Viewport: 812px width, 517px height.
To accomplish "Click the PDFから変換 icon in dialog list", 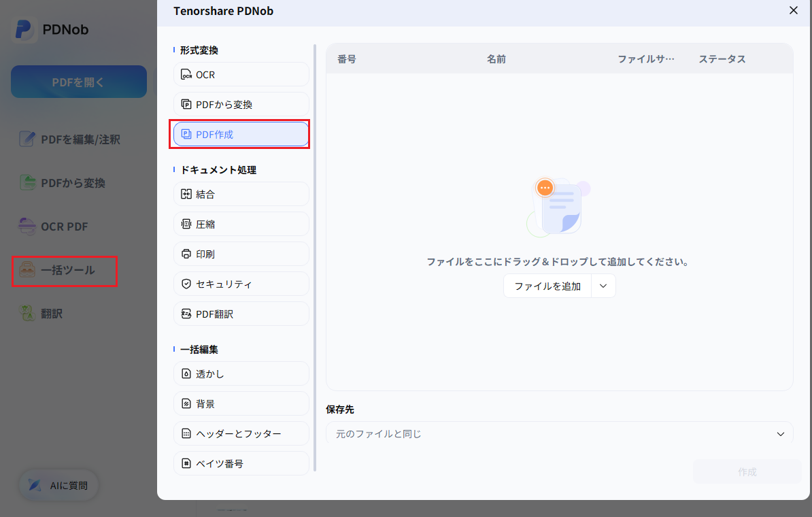I will click(x=186, y=104).
